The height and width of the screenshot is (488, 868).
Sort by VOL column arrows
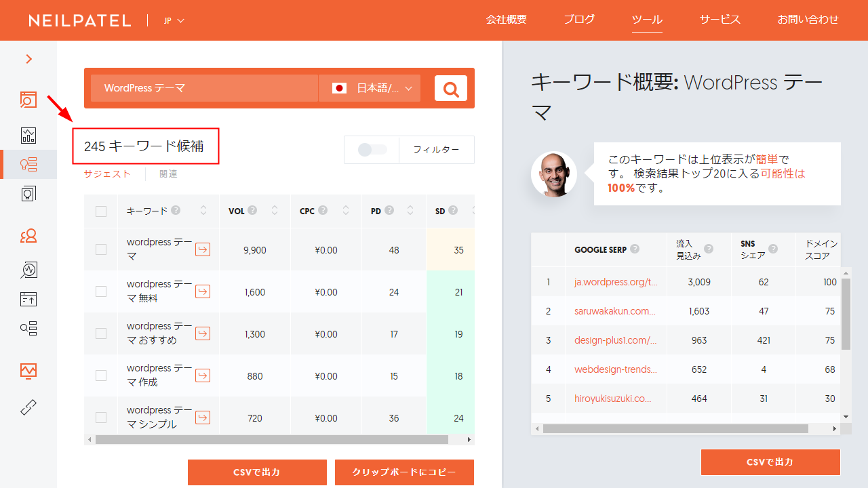[x=275, y=211]
